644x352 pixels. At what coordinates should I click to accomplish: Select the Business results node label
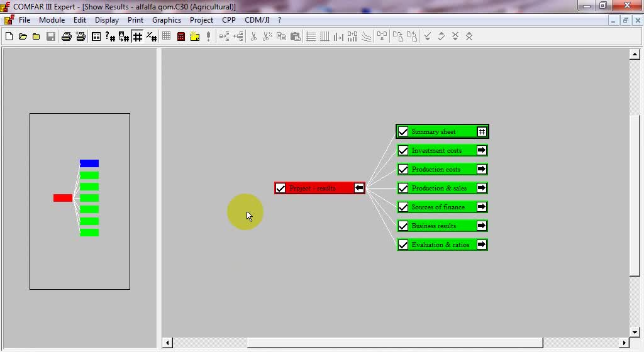(x=434, y=226)
